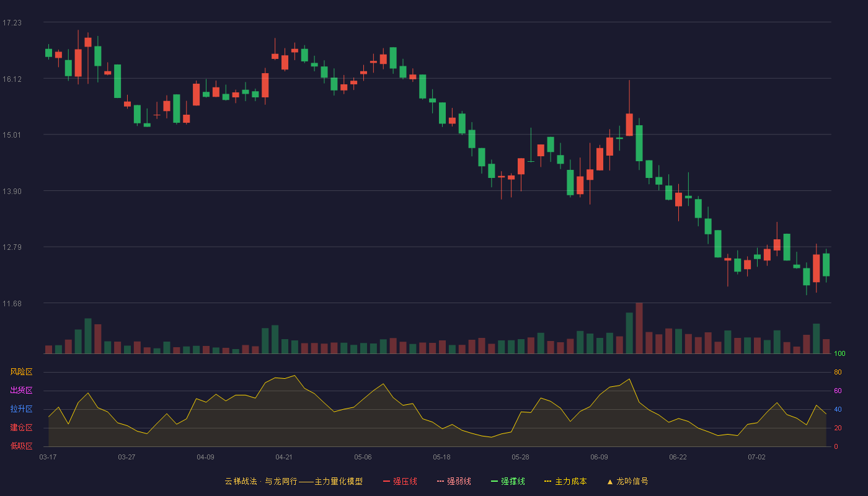Hide the 强弱线 series via its label

pyautogui.click(x=459, y=481)
